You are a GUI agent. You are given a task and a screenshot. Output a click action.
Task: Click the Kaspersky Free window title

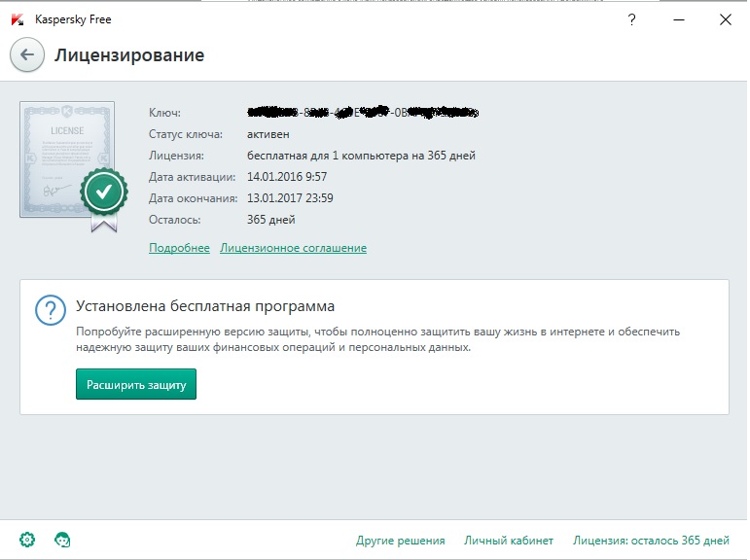[x=73, y=19]
